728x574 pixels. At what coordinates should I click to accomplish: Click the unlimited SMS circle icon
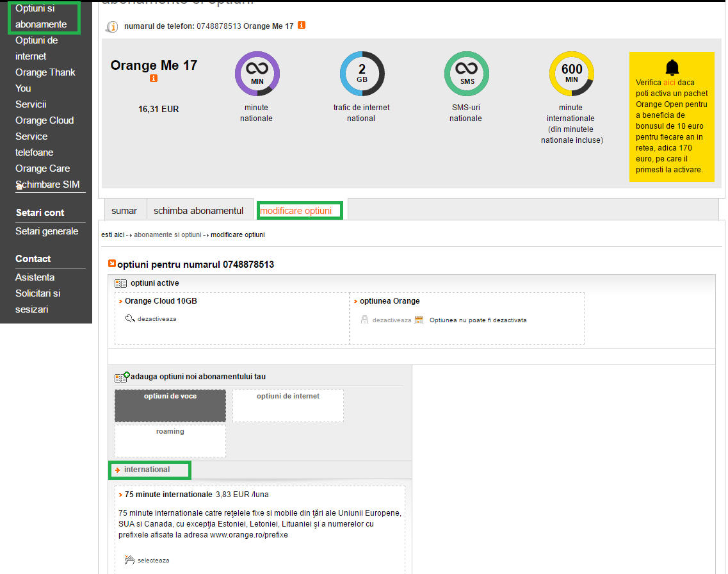point(467,74)
